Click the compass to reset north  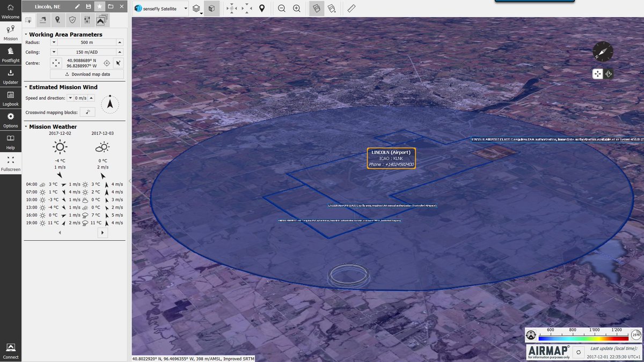603,51
